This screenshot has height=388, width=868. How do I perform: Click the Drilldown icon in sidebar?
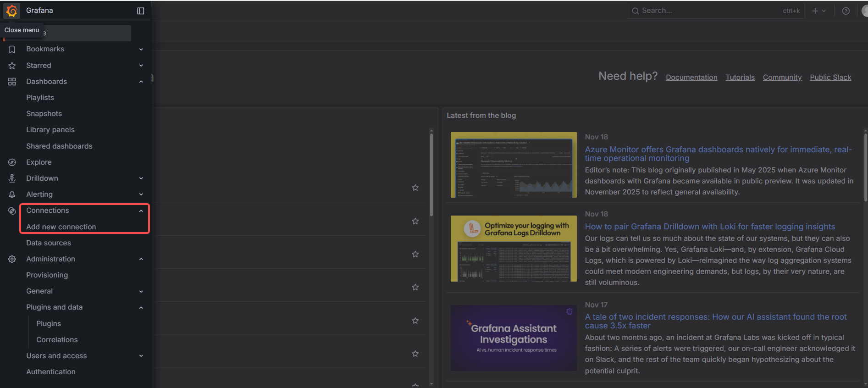click(12, 178)
